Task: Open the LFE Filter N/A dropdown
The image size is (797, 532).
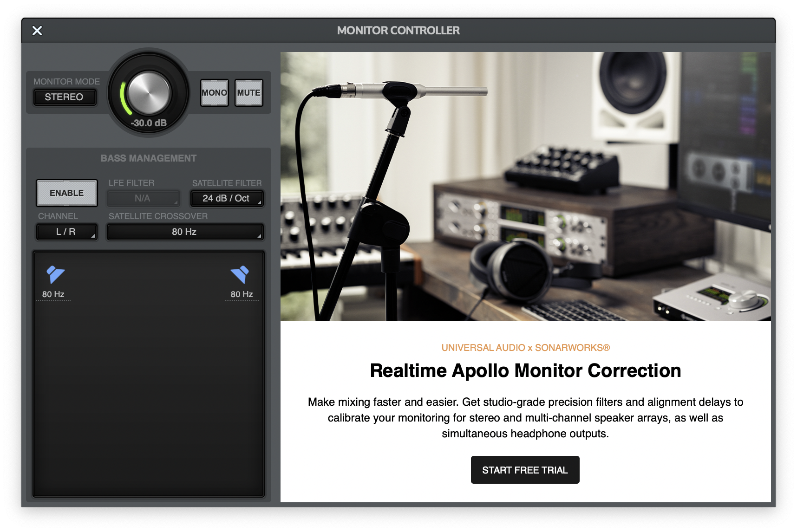Action: click(x=143, y=198)
